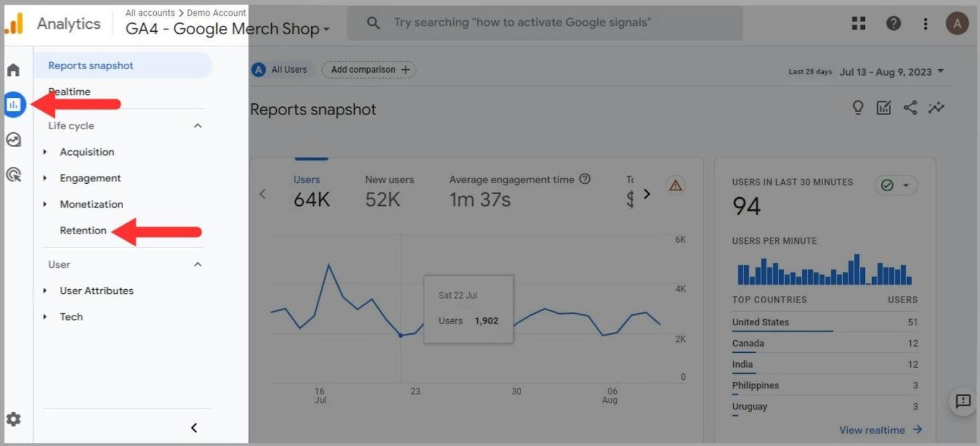The width and height of the screenshot is (980, 446).
Task: Open Insights with the lightbulb icon
Action: [858, 107]
